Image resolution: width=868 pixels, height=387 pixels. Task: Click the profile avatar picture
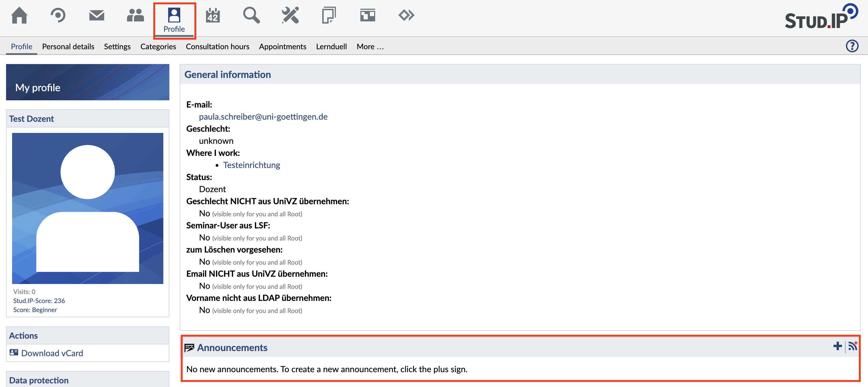coord(88,208)
